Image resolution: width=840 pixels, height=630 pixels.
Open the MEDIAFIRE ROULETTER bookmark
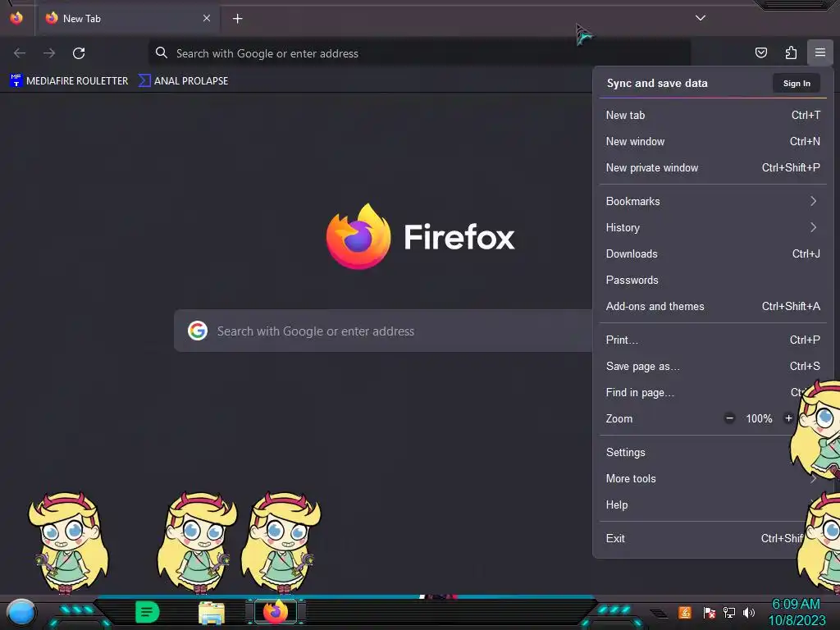(x=69, y=81)
